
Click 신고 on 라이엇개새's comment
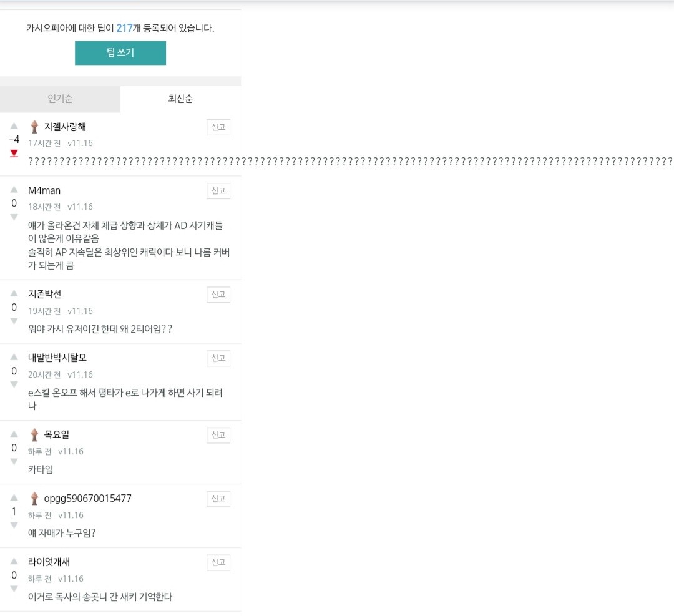218,562
